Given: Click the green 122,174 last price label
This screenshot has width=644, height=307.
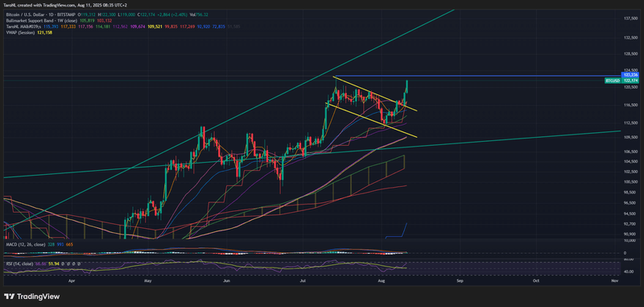Looking at the screenshot, I should (630, 81).
